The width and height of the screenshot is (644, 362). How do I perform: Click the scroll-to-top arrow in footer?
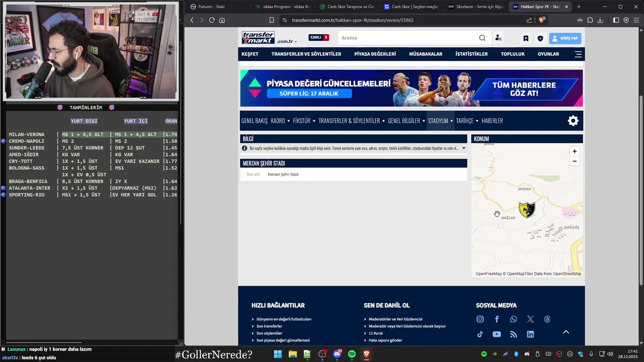[566, 332]
